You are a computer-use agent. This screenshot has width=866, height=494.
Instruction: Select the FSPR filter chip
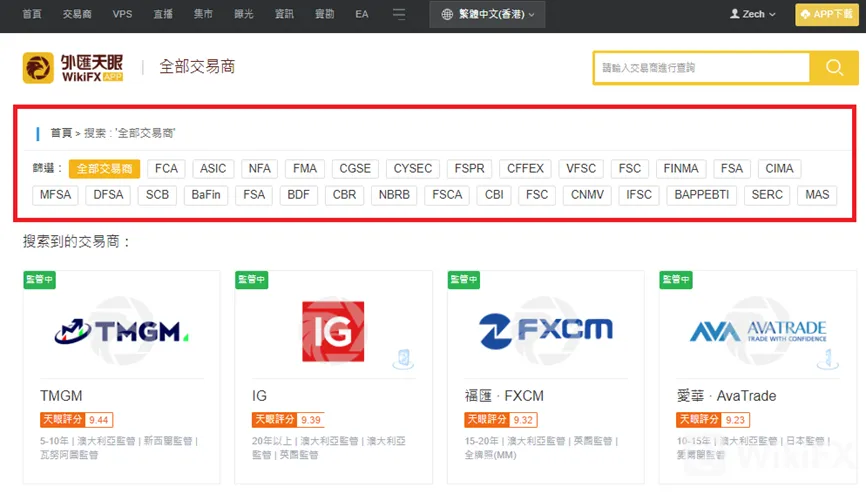point(469,169)
